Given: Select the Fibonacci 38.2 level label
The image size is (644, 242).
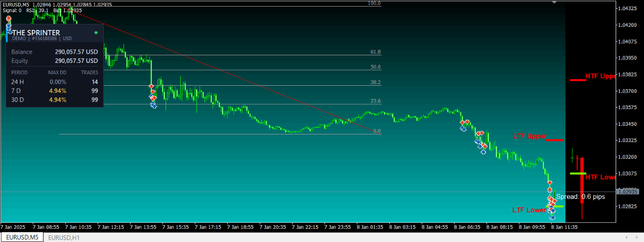Looking at the screenshot, I should pos(376,82).
